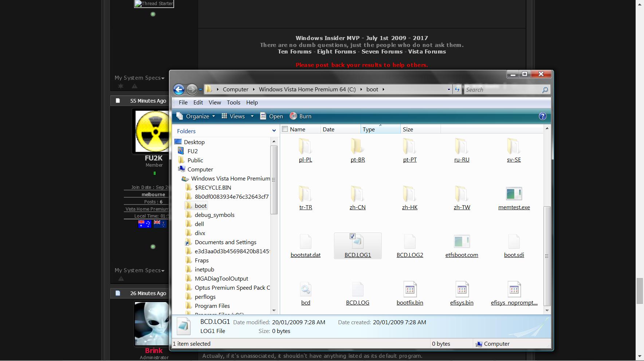Click the FU2K username link

click(x=154, y=158)
